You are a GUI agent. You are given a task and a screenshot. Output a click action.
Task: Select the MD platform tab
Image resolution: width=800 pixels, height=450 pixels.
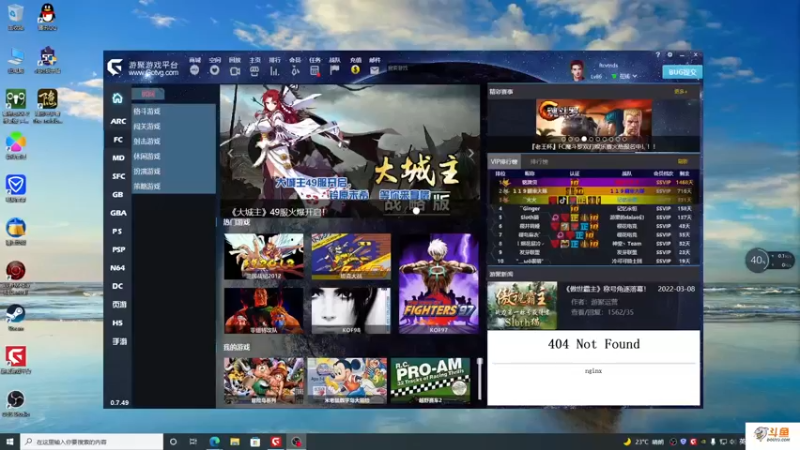118,158
